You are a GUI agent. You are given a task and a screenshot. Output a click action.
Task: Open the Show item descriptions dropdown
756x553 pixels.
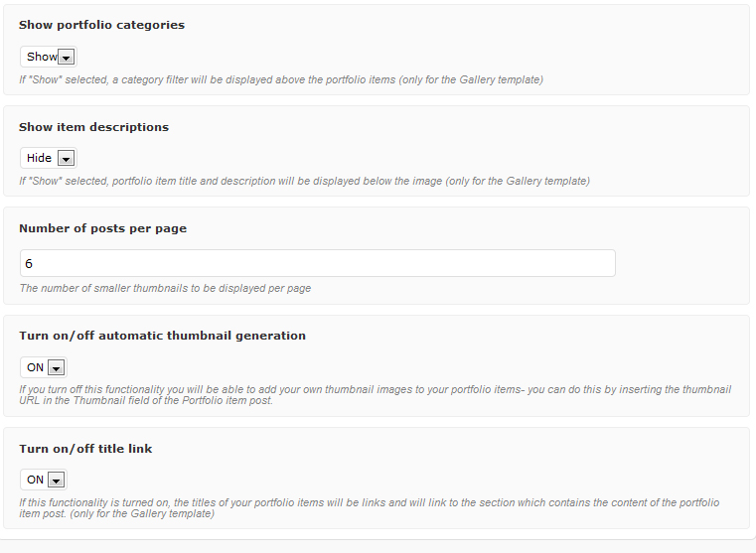click(40, 158)
